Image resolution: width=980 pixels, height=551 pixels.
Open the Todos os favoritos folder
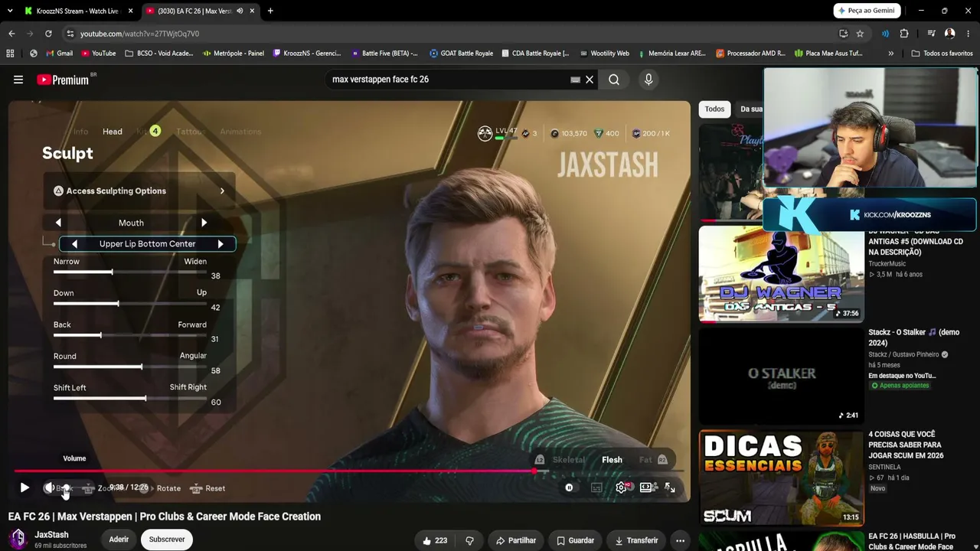tap(942, 54)
